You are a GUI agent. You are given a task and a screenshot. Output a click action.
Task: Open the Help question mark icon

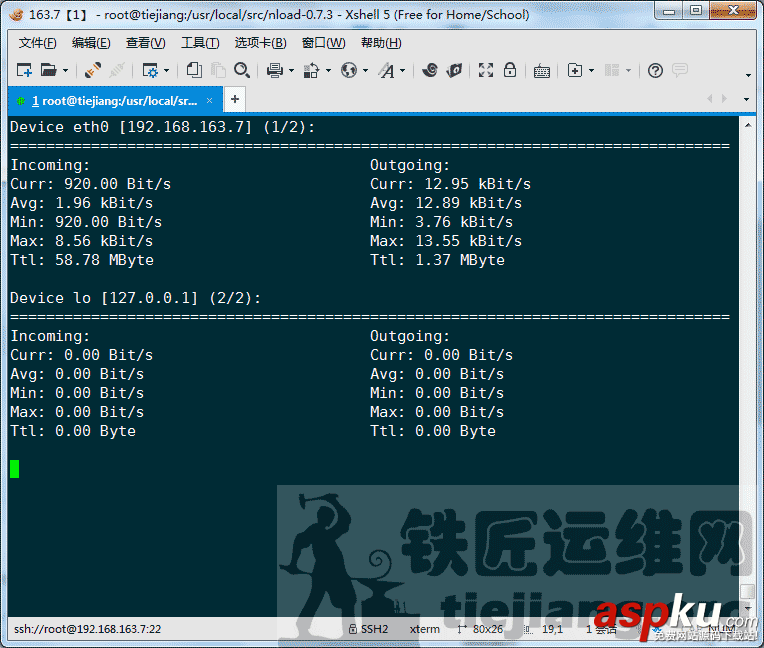[x=655, y=71]
